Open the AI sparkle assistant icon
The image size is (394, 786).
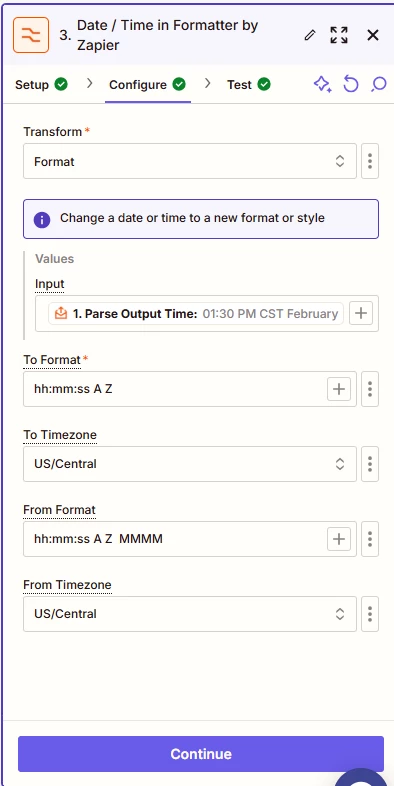[x=322, y=84]
